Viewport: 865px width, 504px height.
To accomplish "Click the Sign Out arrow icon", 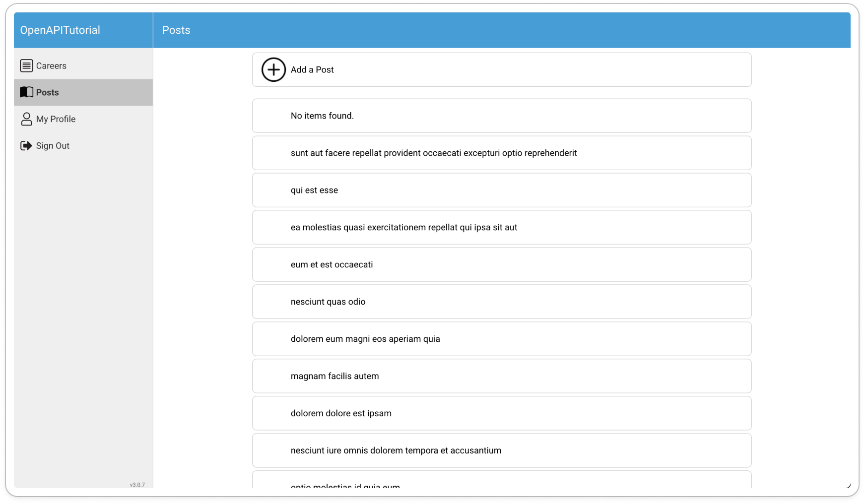I will tap(26, 146).
